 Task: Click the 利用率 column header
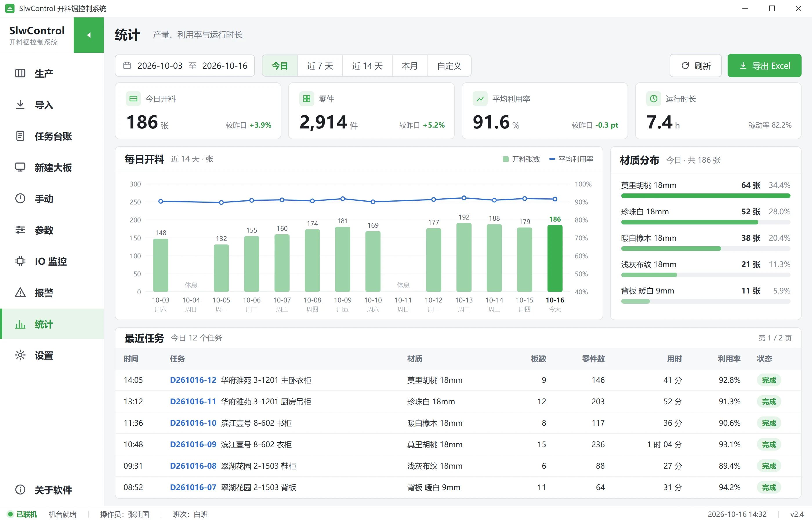729,359
